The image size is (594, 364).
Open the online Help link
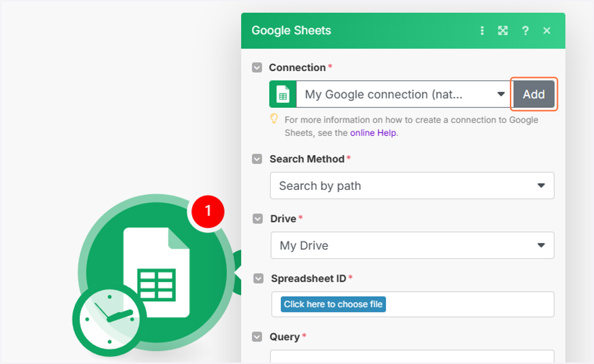pos(374,133)
